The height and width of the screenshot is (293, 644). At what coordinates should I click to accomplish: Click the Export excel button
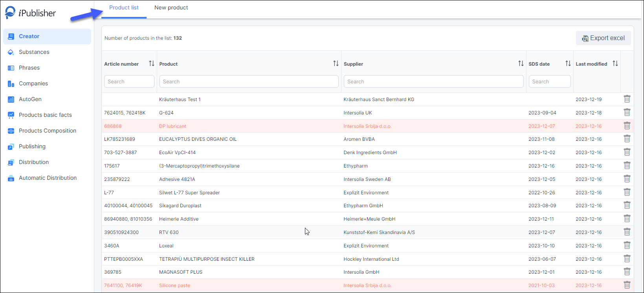point(604,38)
